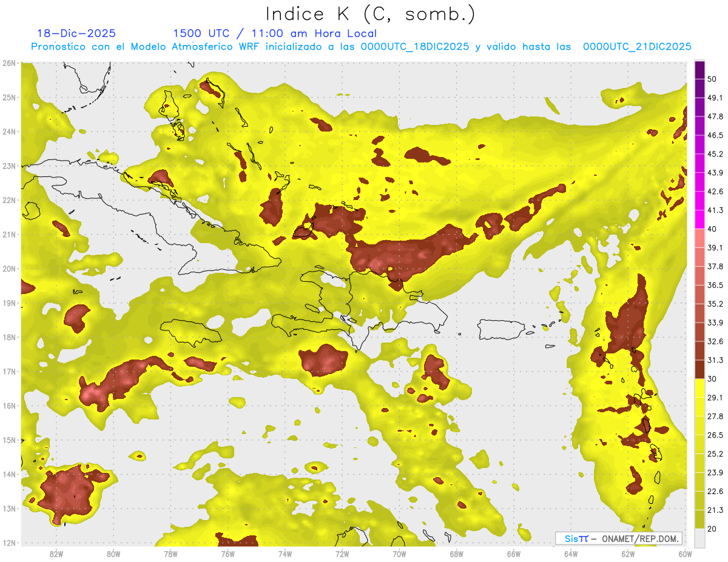Select the '17N' latitude axis label
Viewport: 728px width, 562px height.
(8, 371)
